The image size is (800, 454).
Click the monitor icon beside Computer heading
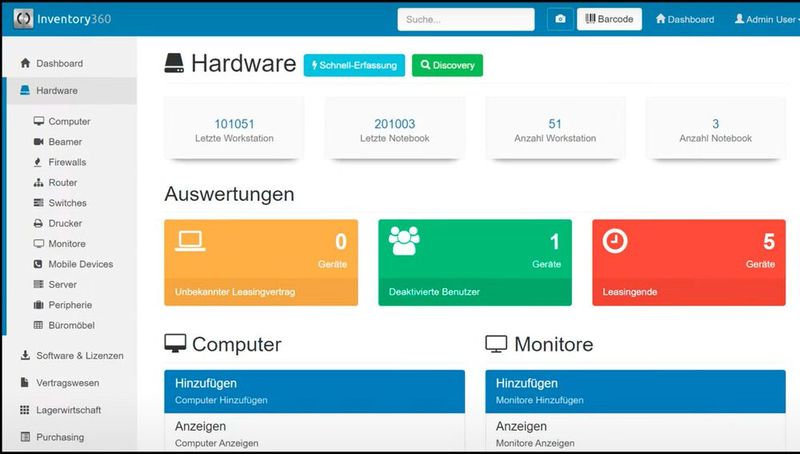[x=175, y=344]
